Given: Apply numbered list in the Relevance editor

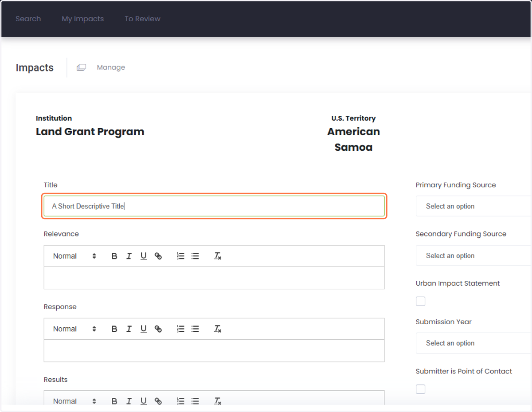Looking at the screenshot, I should (180, 256).
